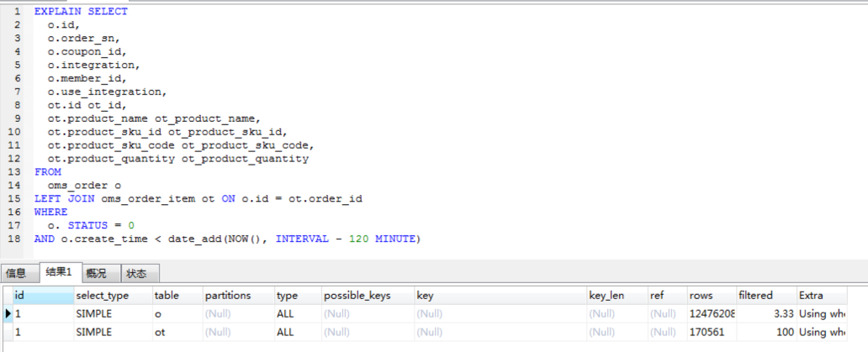Switch to the 信息 tab

coord(17,273)
